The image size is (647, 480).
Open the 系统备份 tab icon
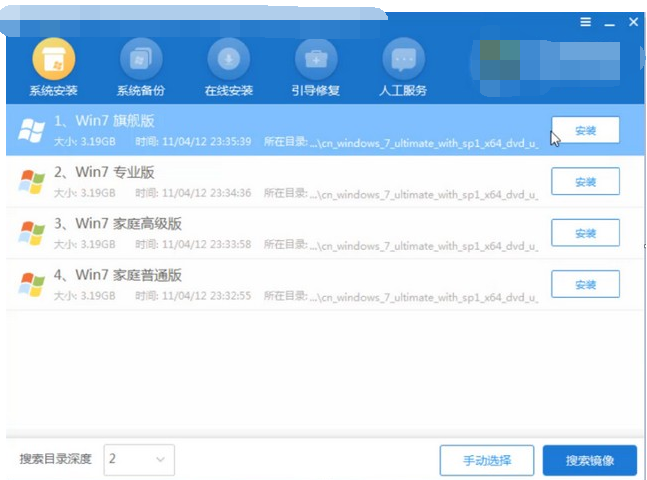tap(141, 59)
